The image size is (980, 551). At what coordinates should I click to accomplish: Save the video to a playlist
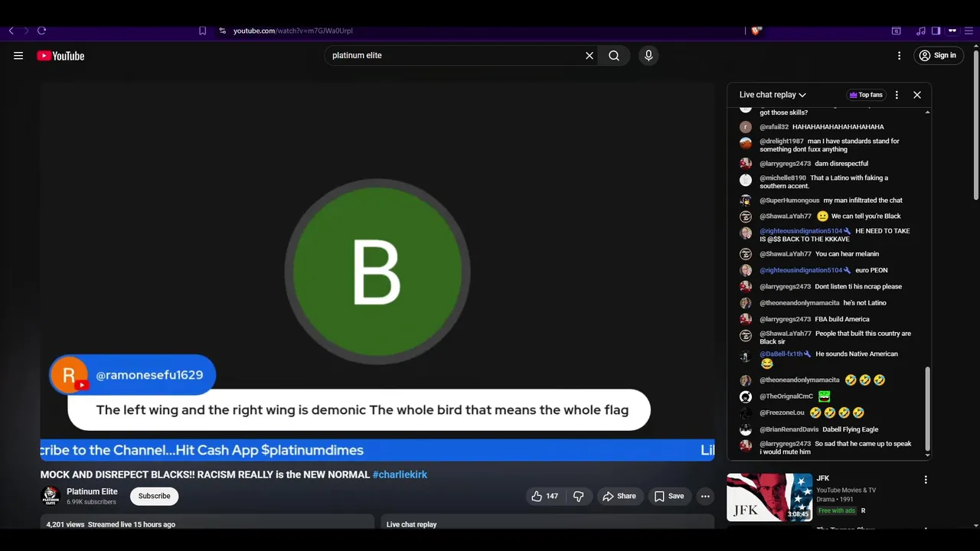coord(668,496)
